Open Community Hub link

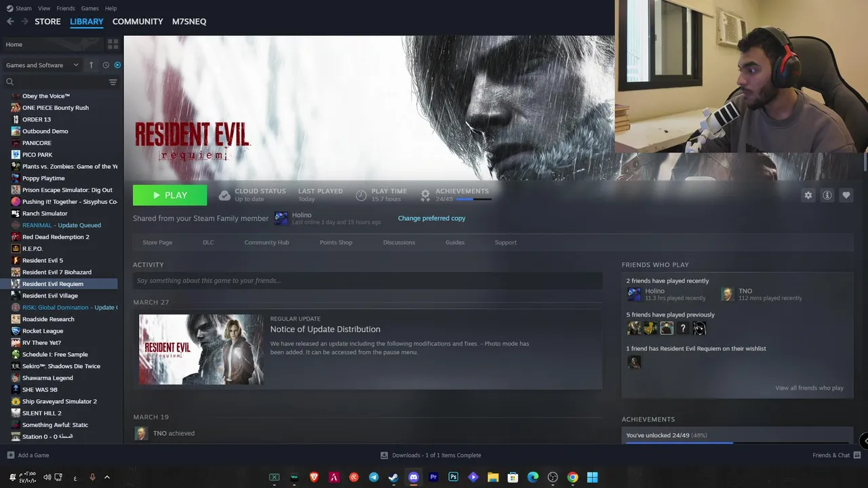[x=267, y=243]
